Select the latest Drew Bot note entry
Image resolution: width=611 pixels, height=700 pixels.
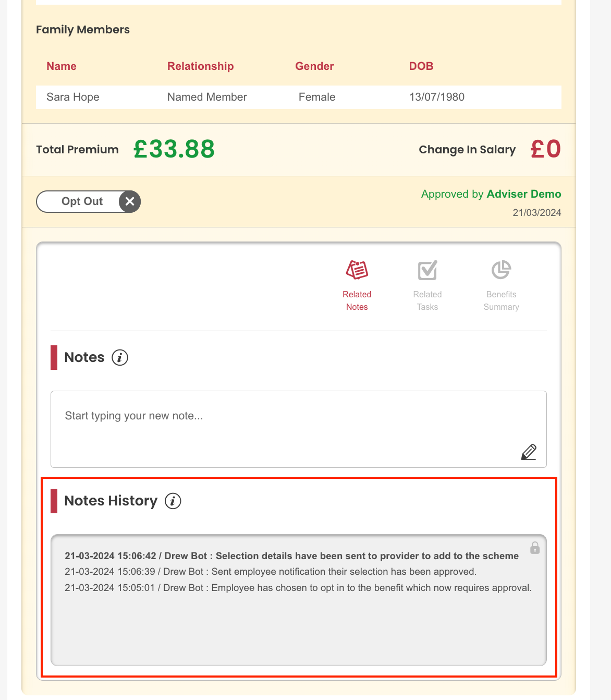[291, 556]
